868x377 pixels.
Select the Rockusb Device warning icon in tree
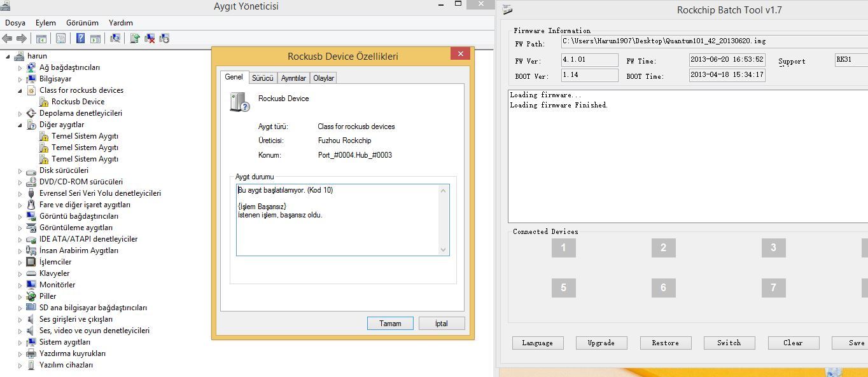tap(44, 102)
